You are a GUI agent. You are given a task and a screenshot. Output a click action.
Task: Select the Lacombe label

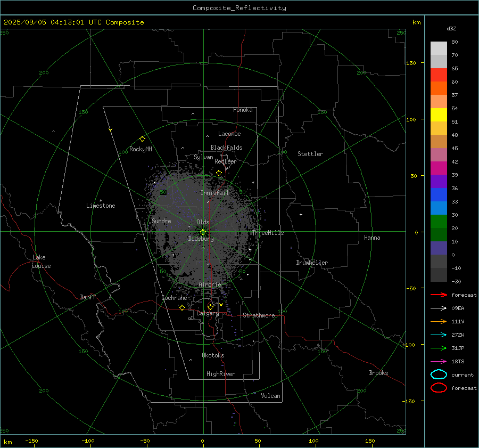coord(229,134)
